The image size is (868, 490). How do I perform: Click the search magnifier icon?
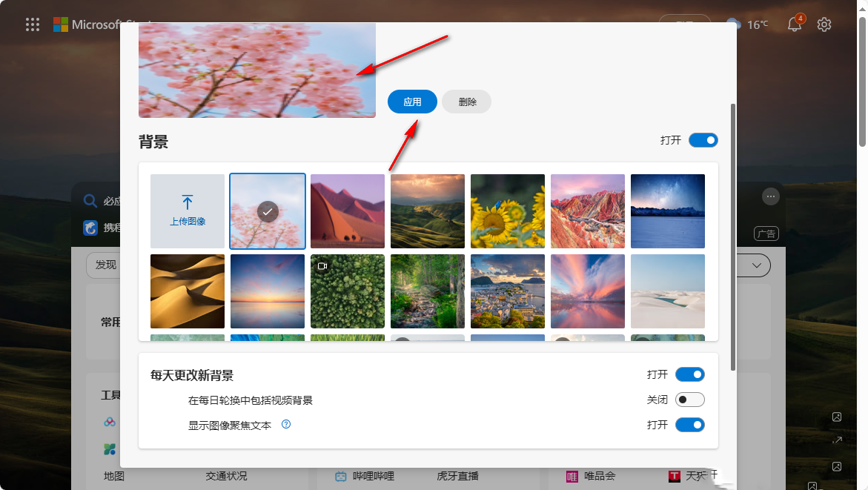click(x=90, y=200)
